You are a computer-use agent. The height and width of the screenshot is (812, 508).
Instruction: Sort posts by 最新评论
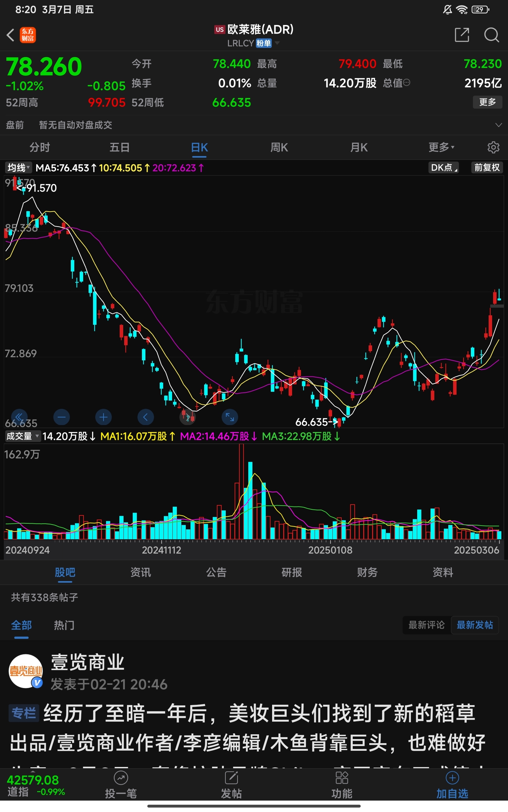[427, 625]
